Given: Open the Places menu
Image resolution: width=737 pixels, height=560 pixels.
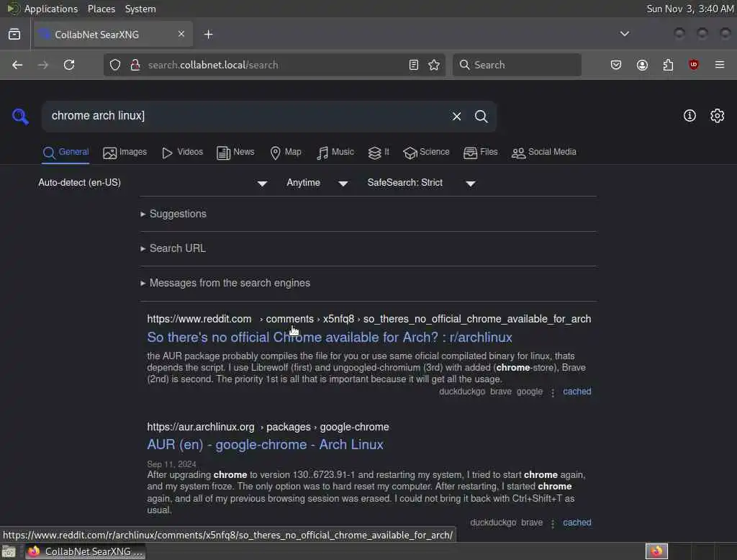Looking at the screenshot, I should pos(101,9).
